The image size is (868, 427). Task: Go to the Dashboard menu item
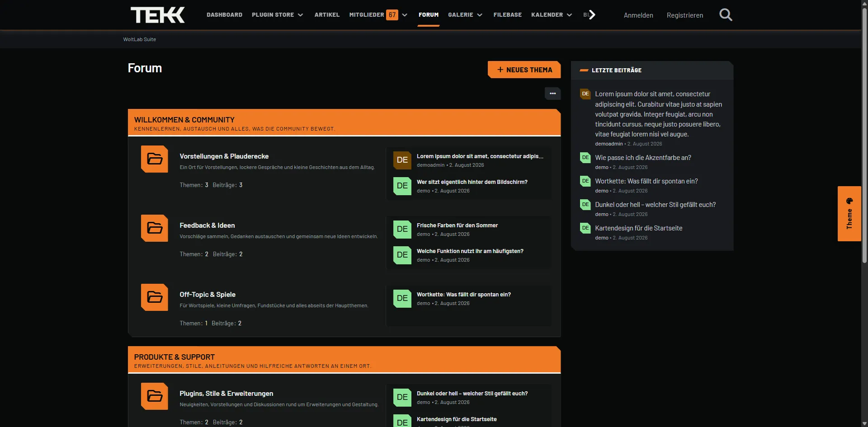click(224, 15)
